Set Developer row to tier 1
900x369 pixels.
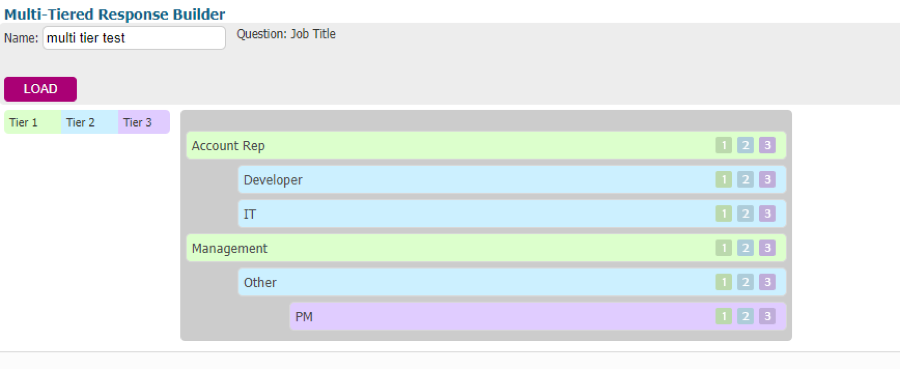(724, 180)
